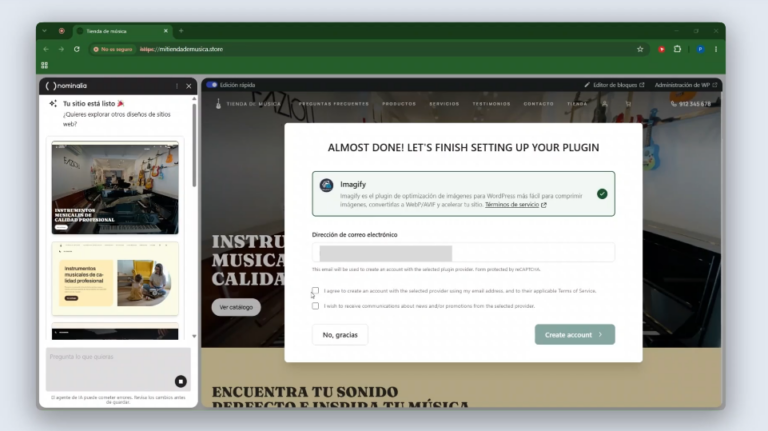Open Términos de servicio link
Screen dimensions: 768x431
(515, 205)
